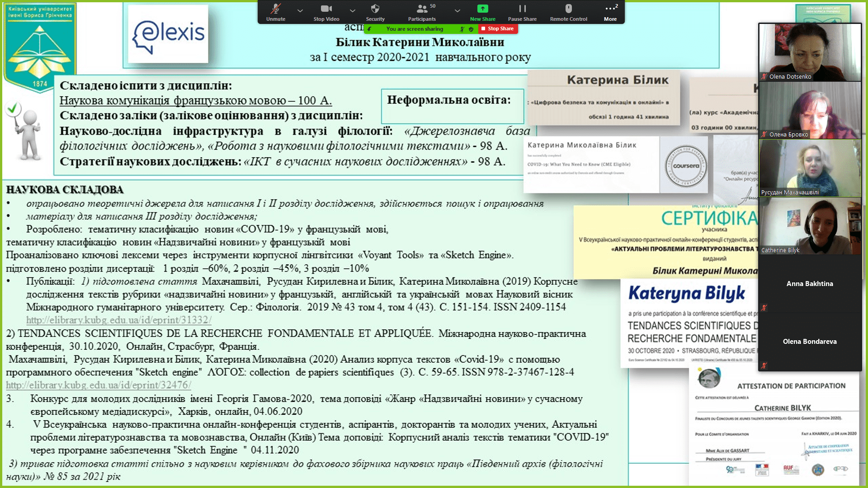This screenshot has height=488, width=868.
Task: Click the shield icon in the sharing bar
Action: click(471, 29)
